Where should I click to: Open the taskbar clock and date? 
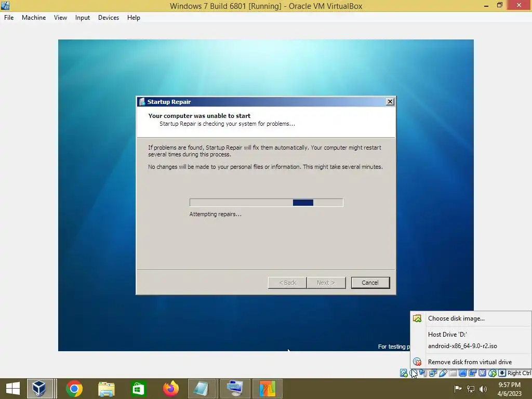click(x=509, y=389)
